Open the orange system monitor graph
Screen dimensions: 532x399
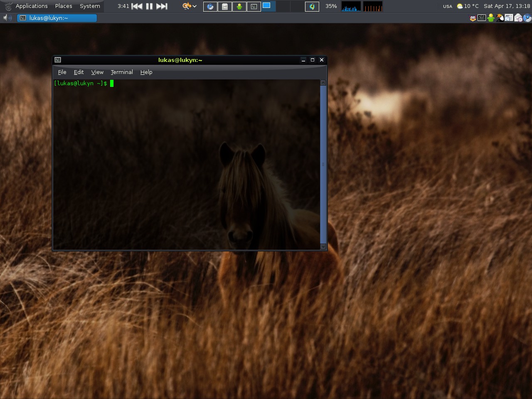(373, 7)
